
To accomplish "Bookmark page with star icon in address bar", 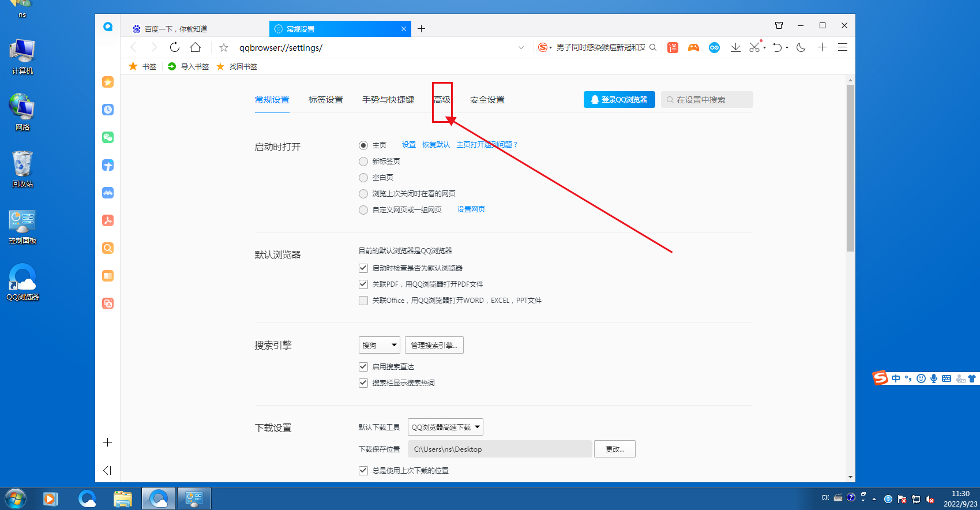I will coord(224,47).
